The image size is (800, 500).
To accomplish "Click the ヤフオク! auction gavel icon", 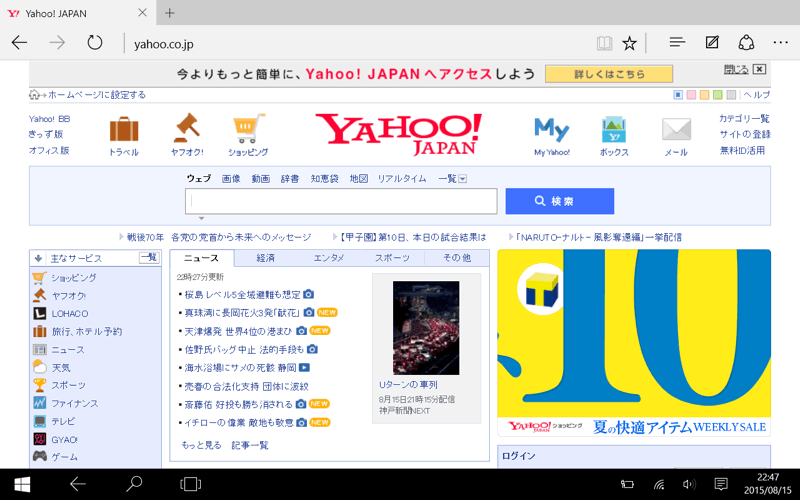I will [x=186, y=130].
